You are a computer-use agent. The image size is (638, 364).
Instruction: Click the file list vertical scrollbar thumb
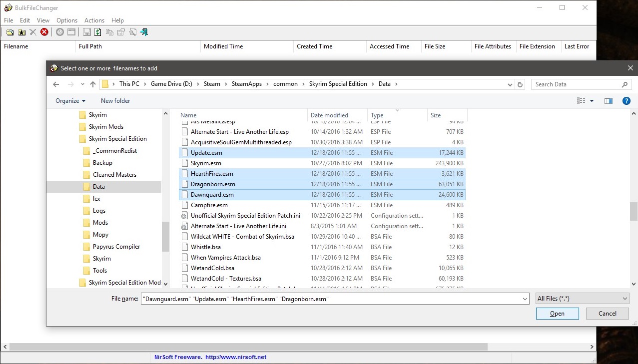tap(634, 211)
